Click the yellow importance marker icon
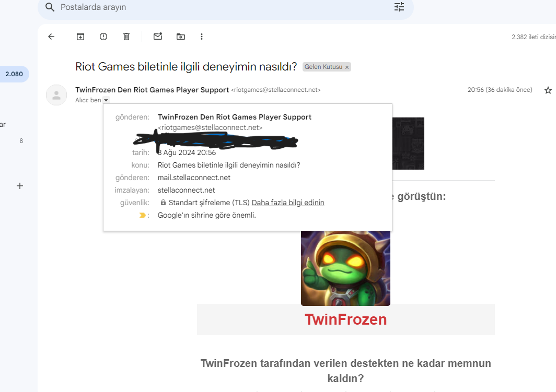 tap(142, 215)
